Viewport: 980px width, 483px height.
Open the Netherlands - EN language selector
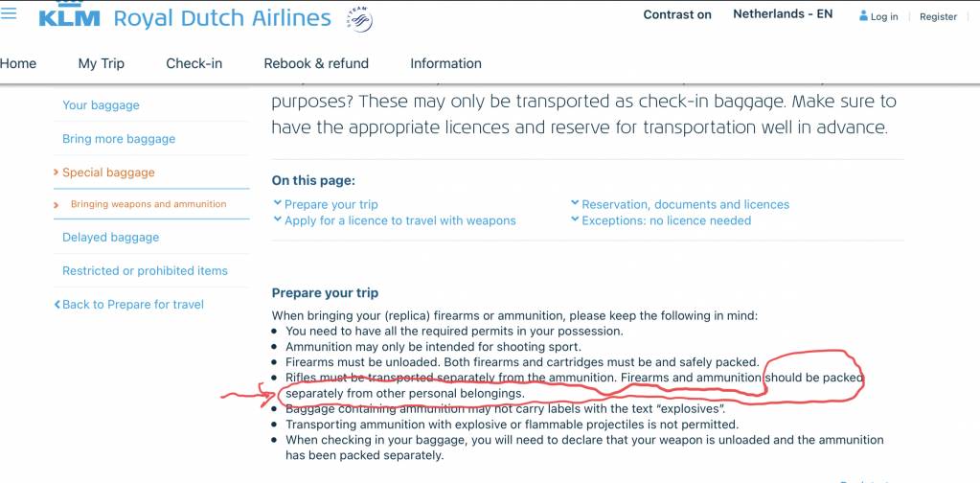pos(783,13)
